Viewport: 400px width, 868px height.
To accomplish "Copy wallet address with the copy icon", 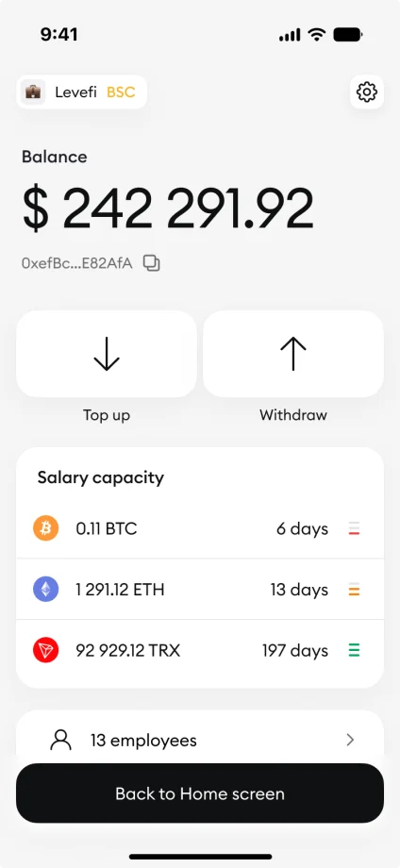I will point(152,263).
